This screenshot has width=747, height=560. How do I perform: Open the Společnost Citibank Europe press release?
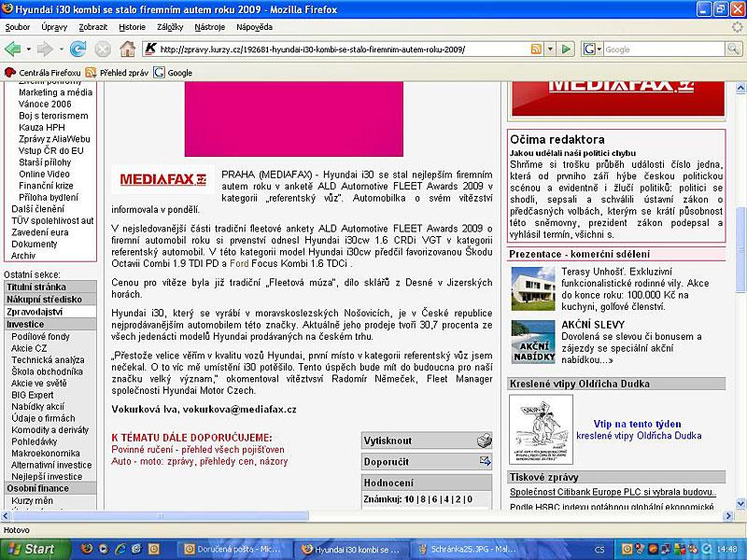pyautogui.click(x=613, y=492)
